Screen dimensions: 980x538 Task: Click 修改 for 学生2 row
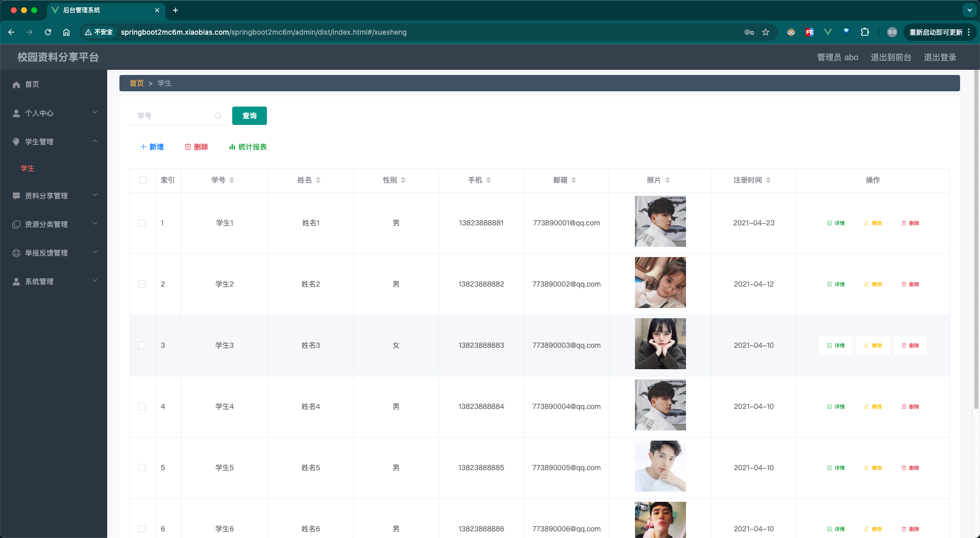[873, 284]
